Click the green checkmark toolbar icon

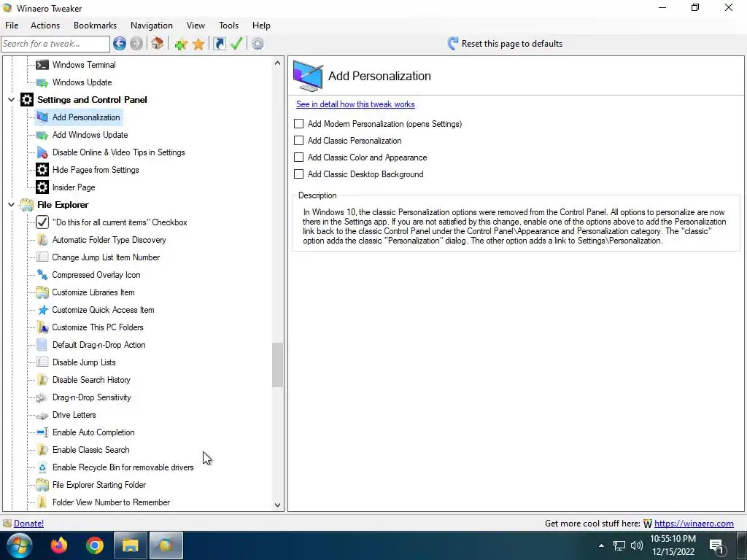[x=236, y=44]
